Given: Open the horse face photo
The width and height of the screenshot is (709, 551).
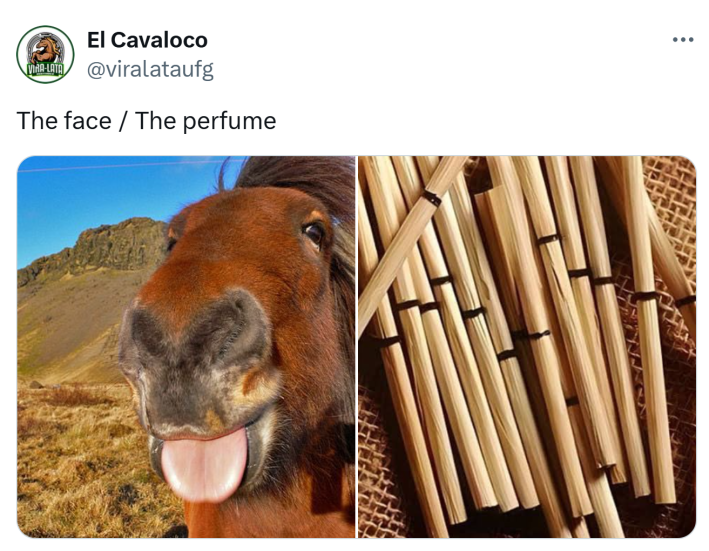Looking at the screenshot, I should click(x=186, y=347).
